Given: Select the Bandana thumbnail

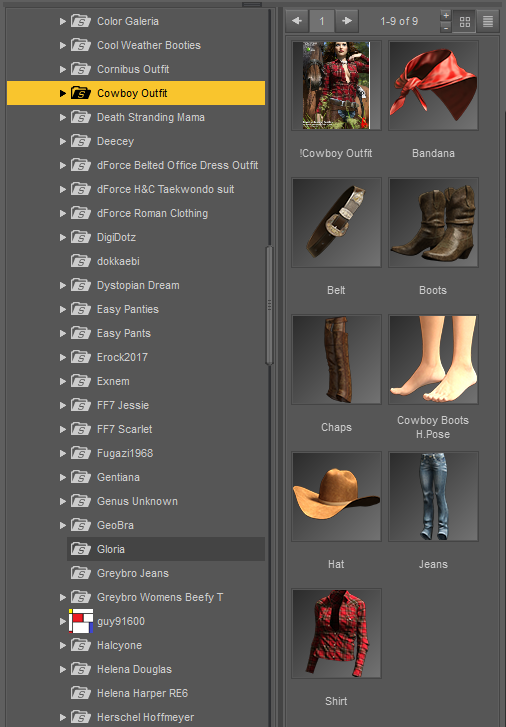Looking at the screenshot, I should [433, 85].
